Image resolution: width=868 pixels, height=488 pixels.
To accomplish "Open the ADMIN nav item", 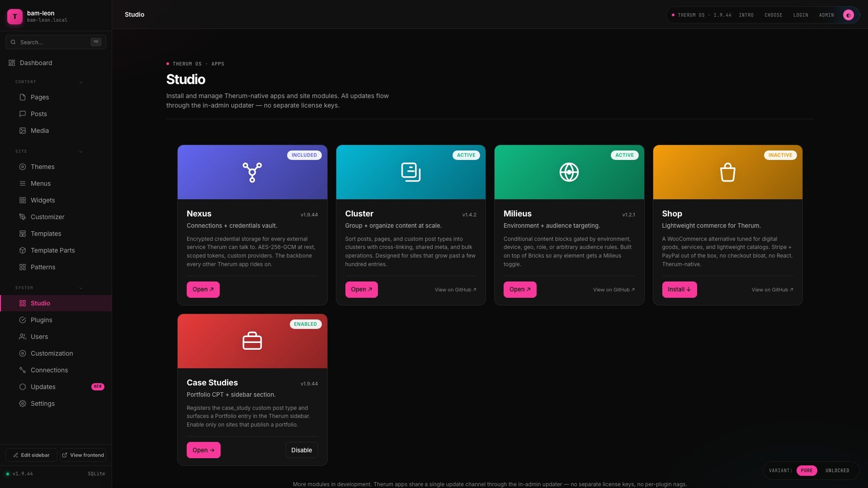I will point(826,15).
